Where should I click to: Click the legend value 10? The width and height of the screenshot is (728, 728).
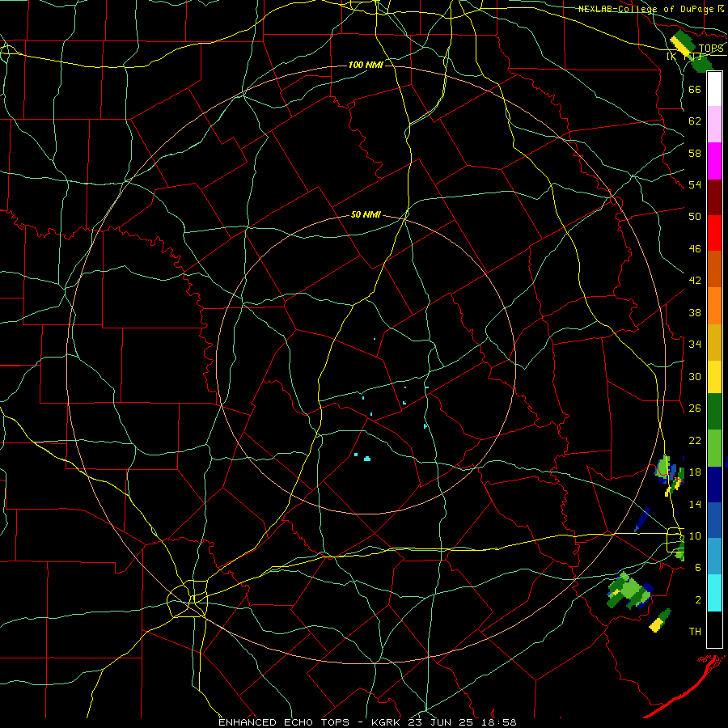coord(695,535)
